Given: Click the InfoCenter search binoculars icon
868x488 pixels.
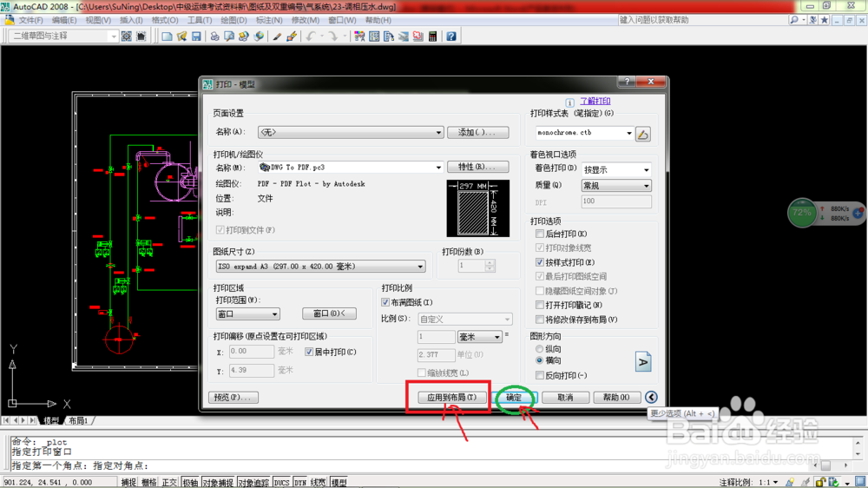Looking at the screenshot, I should click(794, 20).
